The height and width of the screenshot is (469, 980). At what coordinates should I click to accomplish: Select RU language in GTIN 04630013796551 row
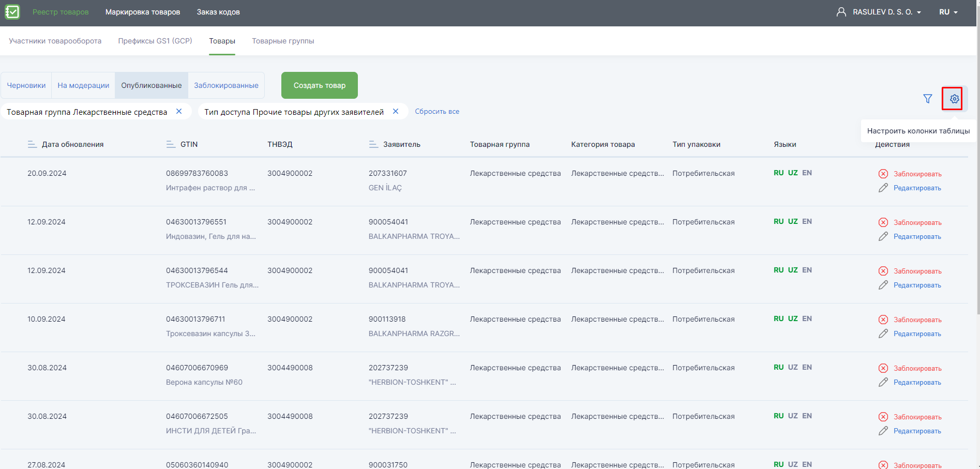[779, 221]
